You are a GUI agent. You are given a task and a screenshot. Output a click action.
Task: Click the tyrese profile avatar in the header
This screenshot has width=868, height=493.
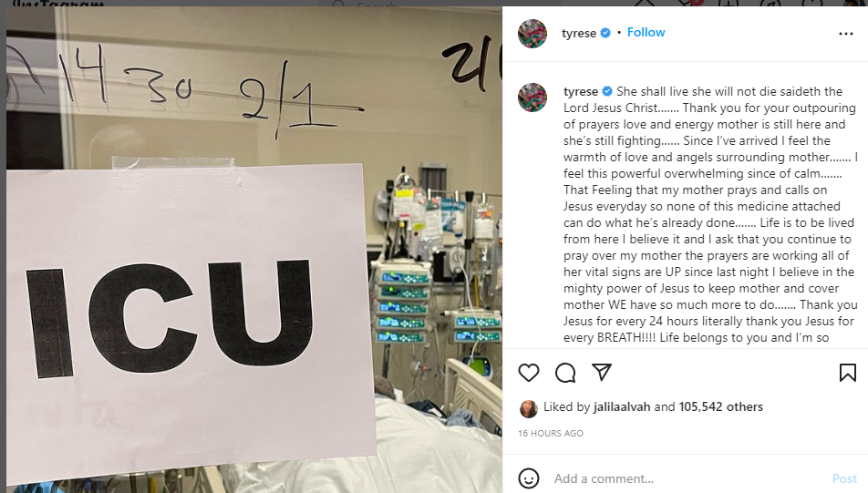click(532, 33)
